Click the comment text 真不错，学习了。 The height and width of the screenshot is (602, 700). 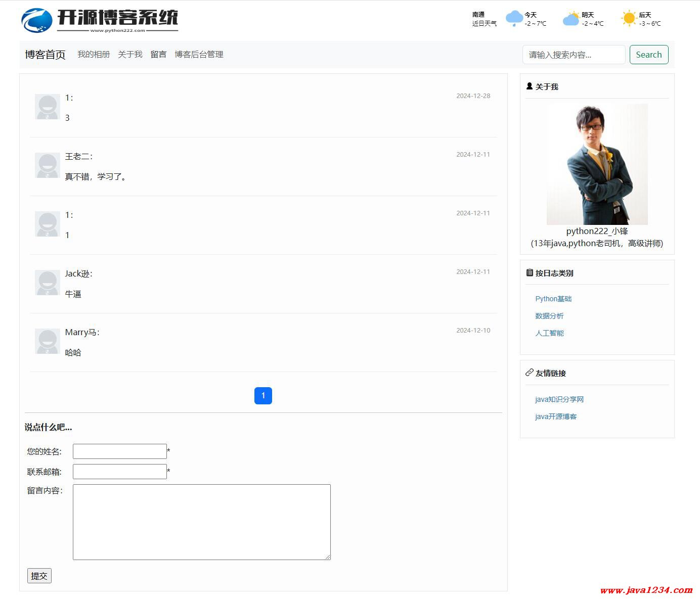click(x=97, y=176)
